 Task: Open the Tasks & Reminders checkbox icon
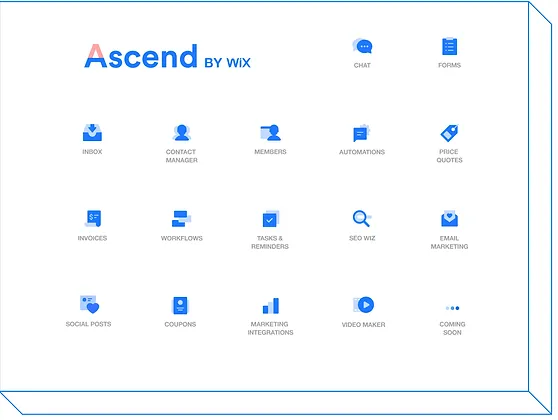tap(271, 219)
